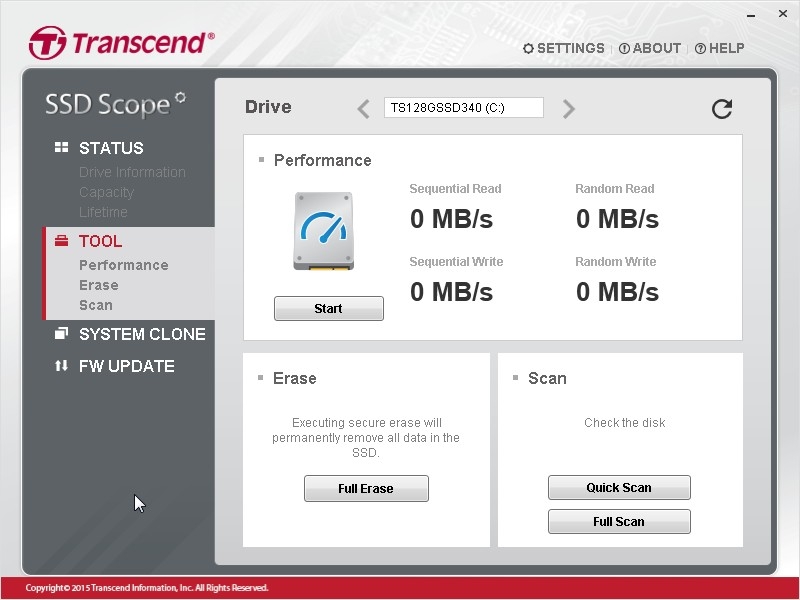The image size is (800, 600).
Task: Click the Transcend logo
Action: 121,43
